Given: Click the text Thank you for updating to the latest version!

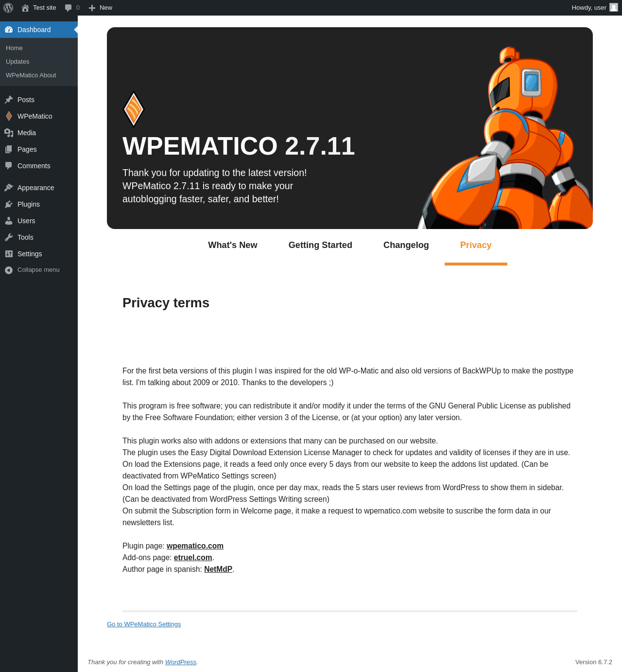Looking at the screenshot, I should [214, 173].
